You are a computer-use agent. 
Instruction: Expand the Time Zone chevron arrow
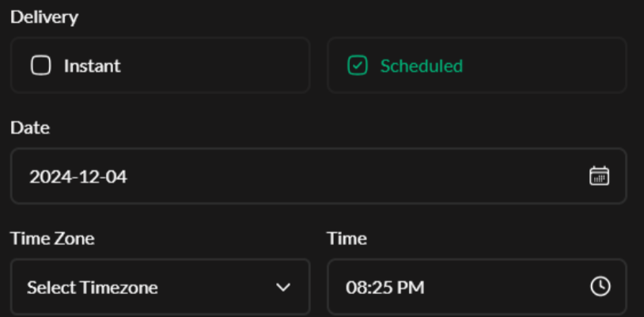[x=282, y=287]
